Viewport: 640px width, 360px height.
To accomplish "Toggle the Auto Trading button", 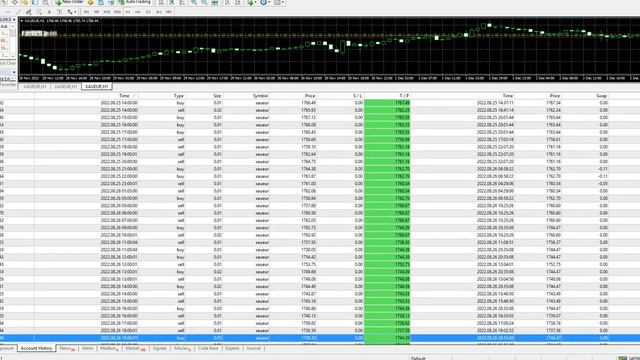I will click(134, 2).
